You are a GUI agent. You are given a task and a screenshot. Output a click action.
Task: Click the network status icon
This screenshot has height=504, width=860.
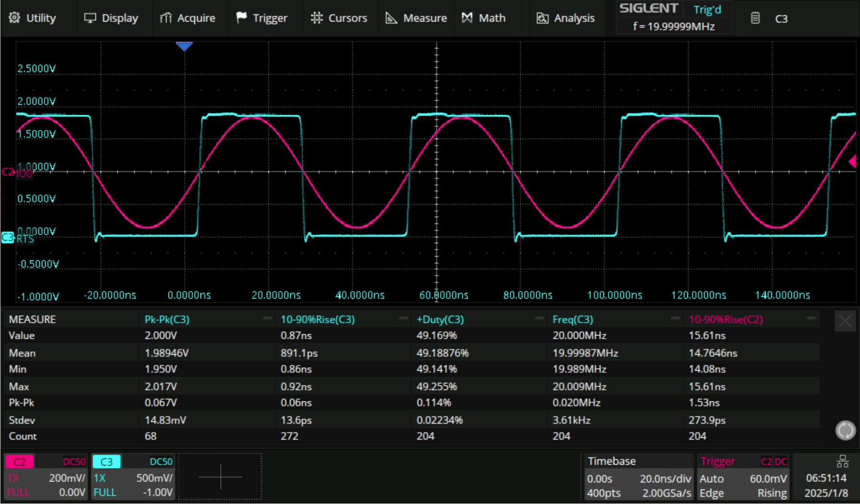click(843, 461)
